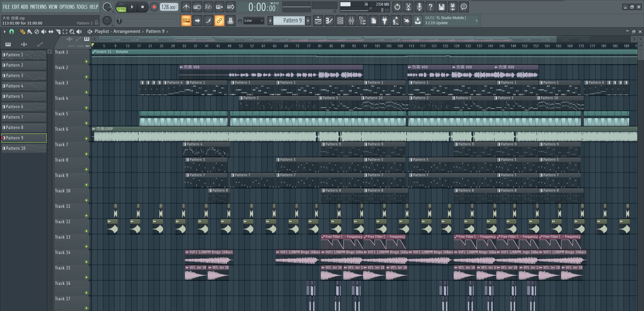Select the Paint brush tool in playlist
The image size is (644, 311).
click(x=30, y=32)
